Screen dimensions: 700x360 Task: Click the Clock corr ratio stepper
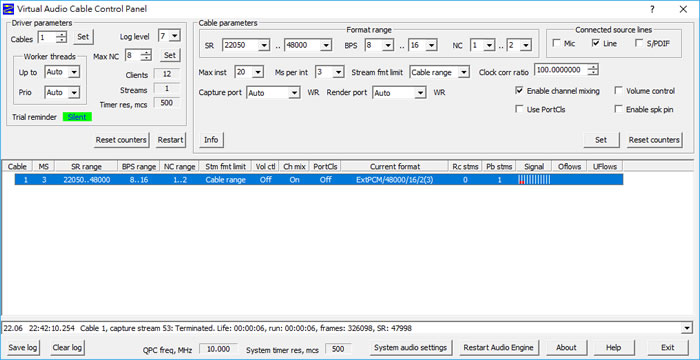[593, 70]
